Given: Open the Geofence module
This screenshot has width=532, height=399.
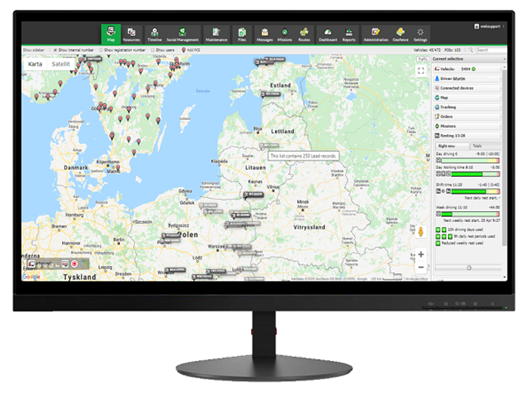Looking at the screenshot, I should [400, 34].
